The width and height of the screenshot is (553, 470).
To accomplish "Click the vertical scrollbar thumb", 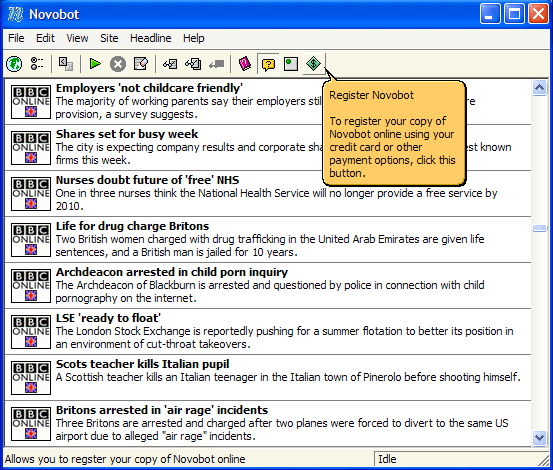I will click(x=540, y=228).
